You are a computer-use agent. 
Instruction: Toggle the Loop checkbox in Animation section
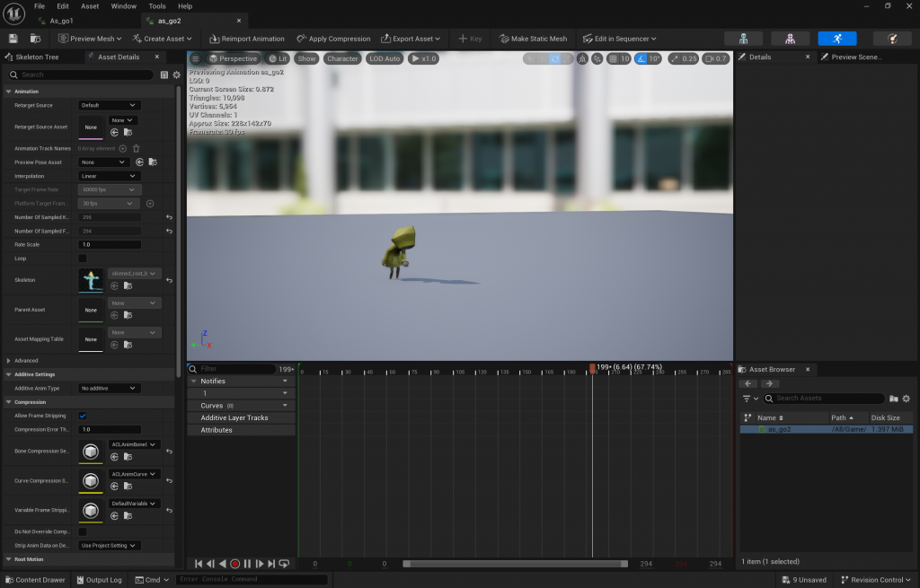(x=83, y=259)
